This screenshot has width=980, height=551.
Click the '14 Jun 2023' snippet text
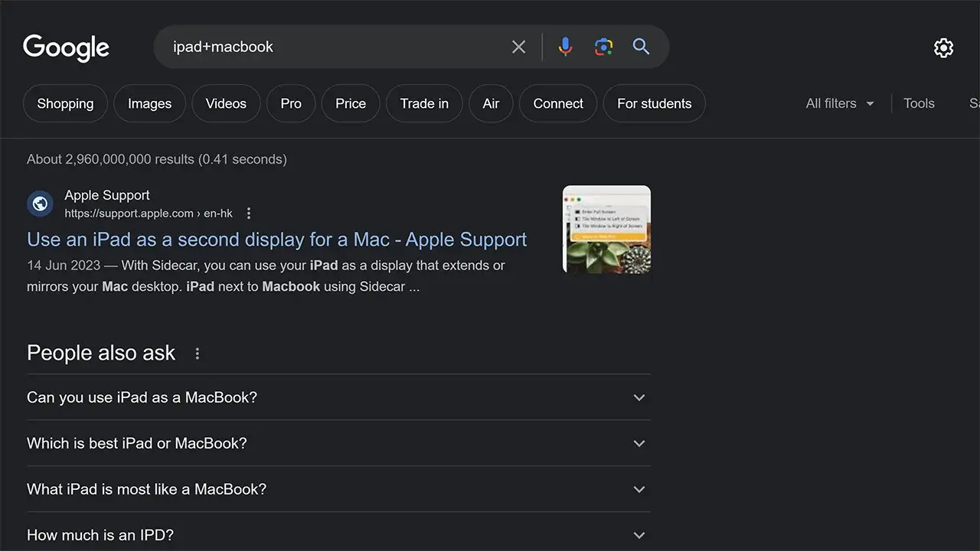pyautogui.click(x=64, y=266)
